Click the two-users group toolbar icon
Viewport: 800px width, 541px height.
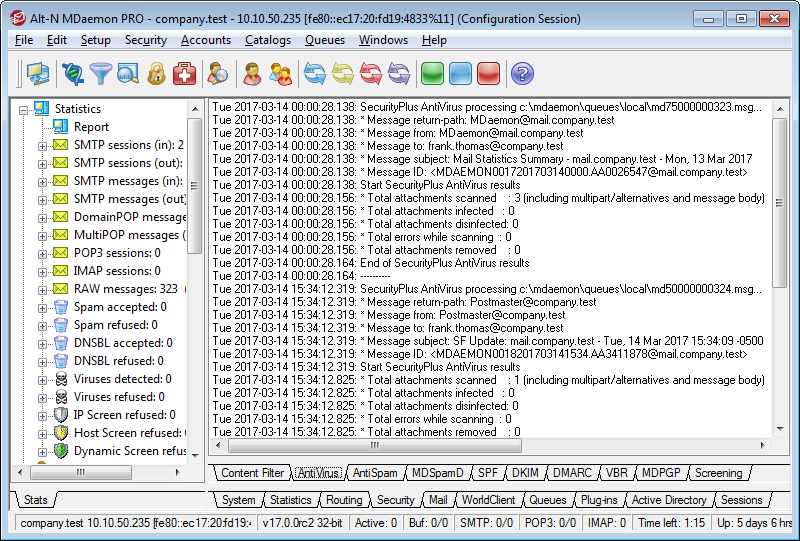[281, 73]
